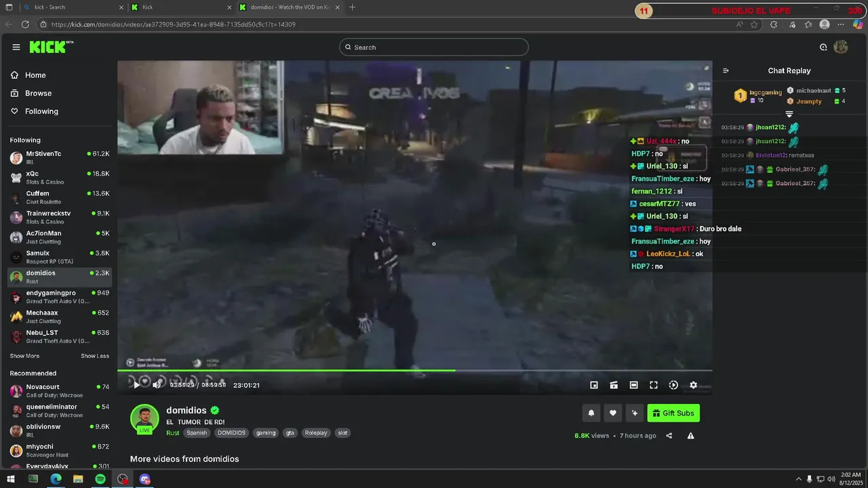Enter fullscreen video mode
The height and width of the screenshot is (488, 868).
pyautogui.click(x=654, y=385)
